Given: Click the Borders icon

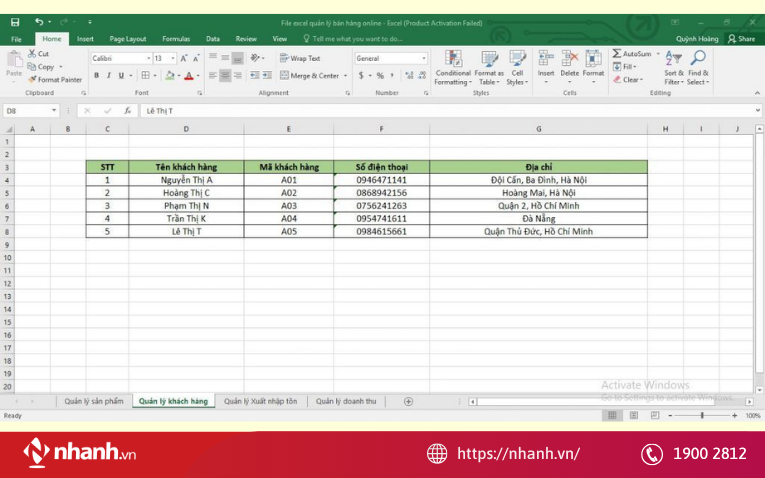Looking at the screenshot, I should pyautogui.click(x=145, y=75).
